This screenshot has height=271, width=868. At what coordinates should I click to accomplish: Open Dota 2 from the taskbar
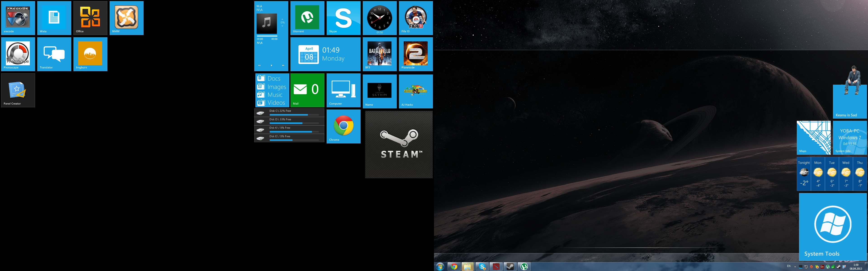click(x=496, y=267)
